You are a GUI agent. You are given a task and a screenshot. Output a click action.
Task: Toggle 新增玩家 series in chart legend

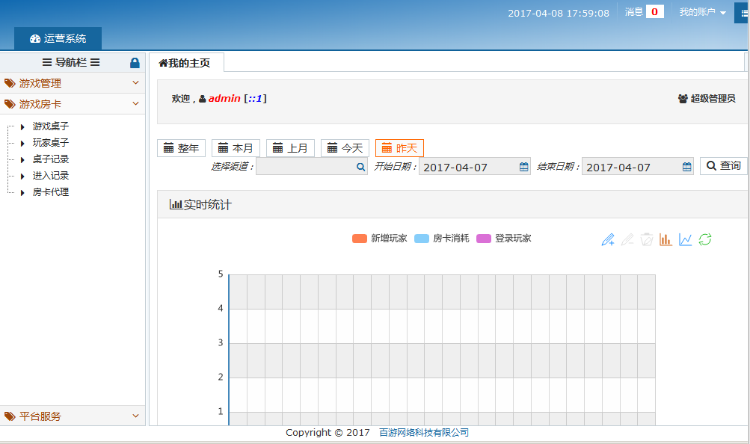(x=380, y=239)
